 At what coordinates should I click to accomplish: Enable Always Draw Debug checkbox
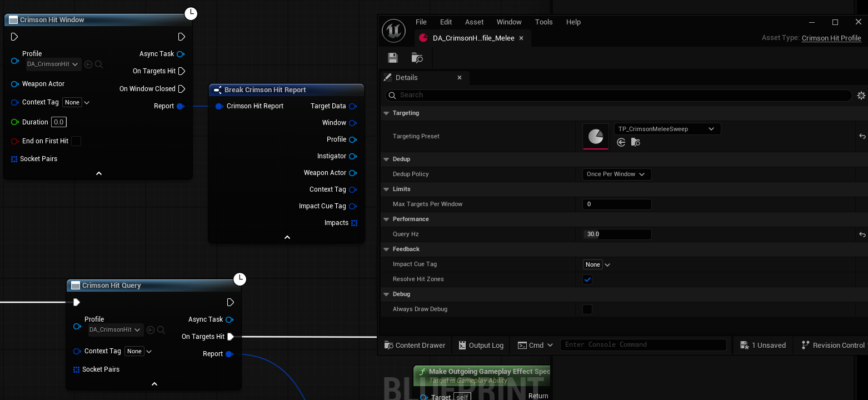pyautogui.click(x=587, y=309)
